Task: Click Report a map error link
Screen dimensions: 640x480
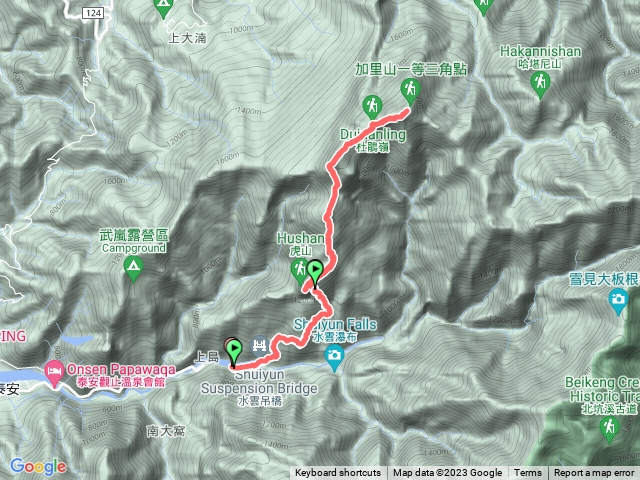Action: [594, 473]
